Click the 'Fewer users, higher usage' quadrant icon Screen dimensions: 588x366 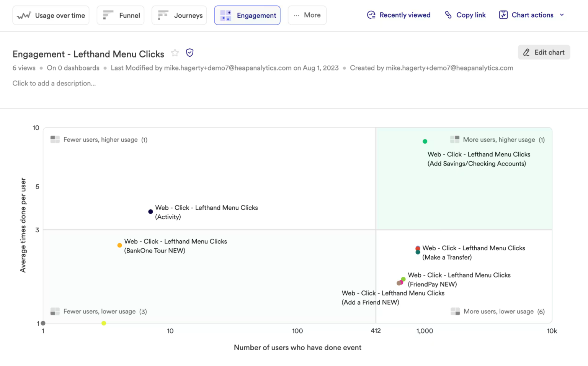[x=55, y=140]
